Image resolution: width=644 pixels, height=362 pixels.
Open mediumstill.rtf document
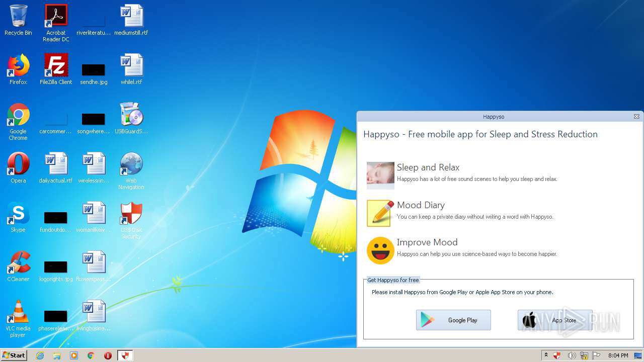[131, 20]
